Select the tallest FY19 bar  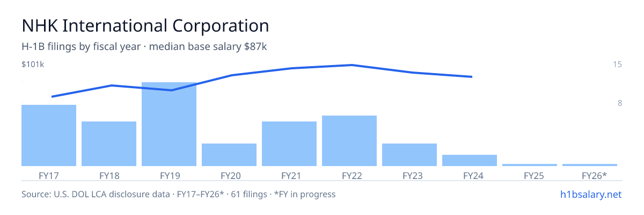169,124
